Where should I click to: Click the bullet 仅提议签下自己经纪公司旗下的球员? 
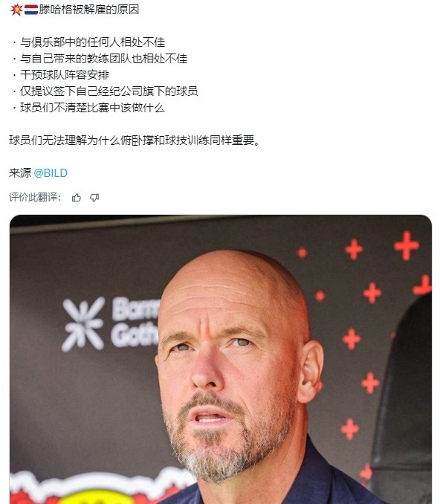pyautogui.click(x=109, y=91)
